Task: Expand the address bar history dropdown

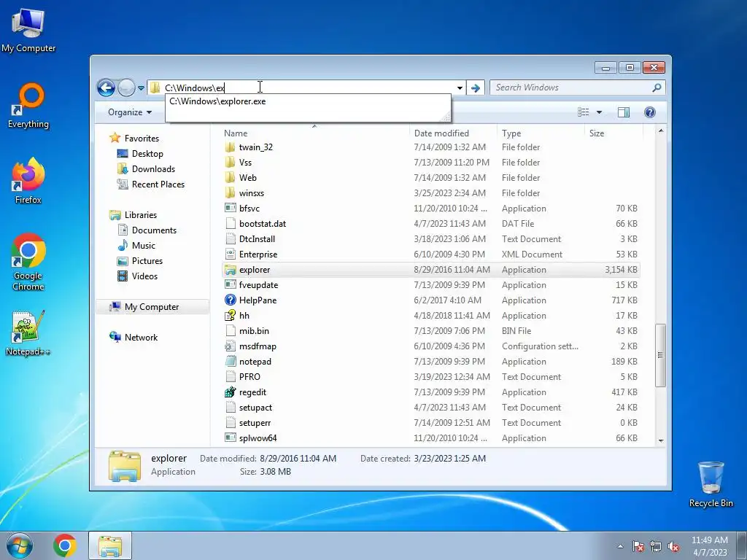Action: pos(460,87)
